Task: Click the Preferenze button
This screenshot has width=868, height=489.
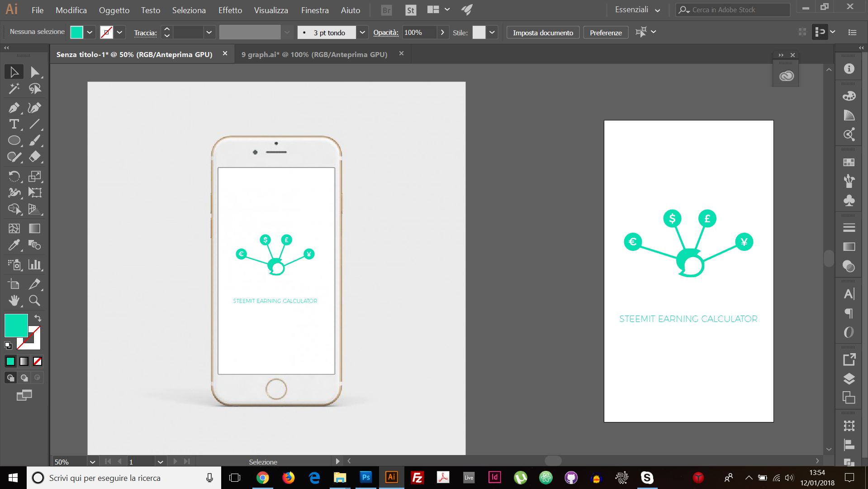Action: pos(606,33)
